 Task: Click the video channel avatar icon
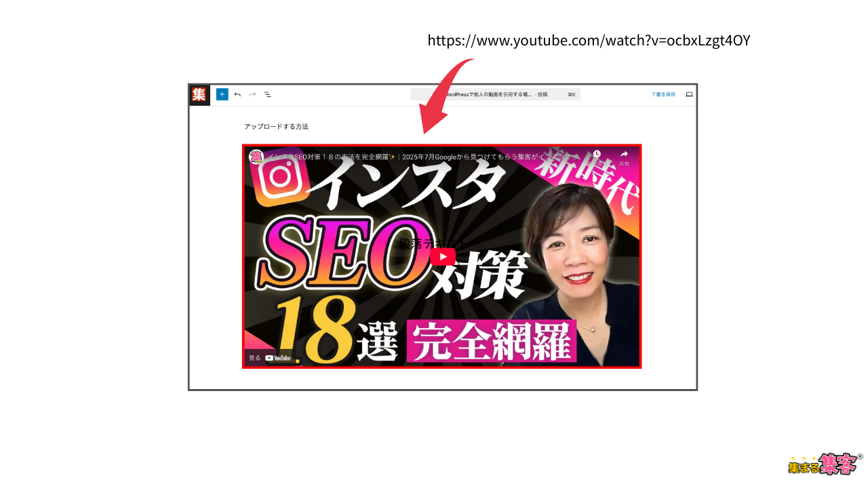pyautogui.click(x=256, y=157)
